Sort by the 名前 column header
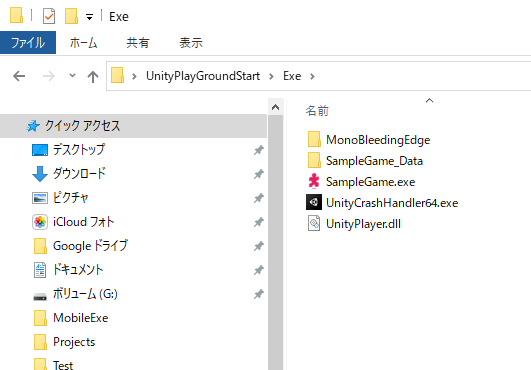The width and height of the screenshot is (531, 370). point(317,110)
